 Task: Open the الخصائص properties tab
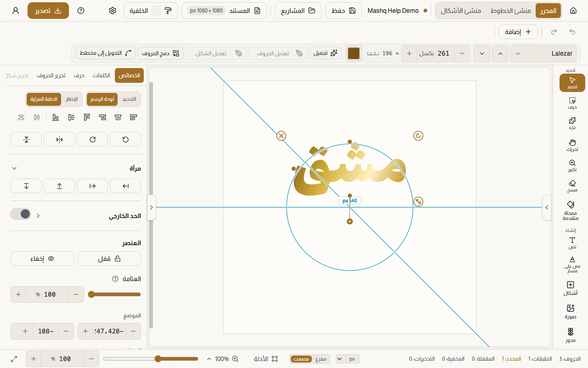[x=129, y=75]
